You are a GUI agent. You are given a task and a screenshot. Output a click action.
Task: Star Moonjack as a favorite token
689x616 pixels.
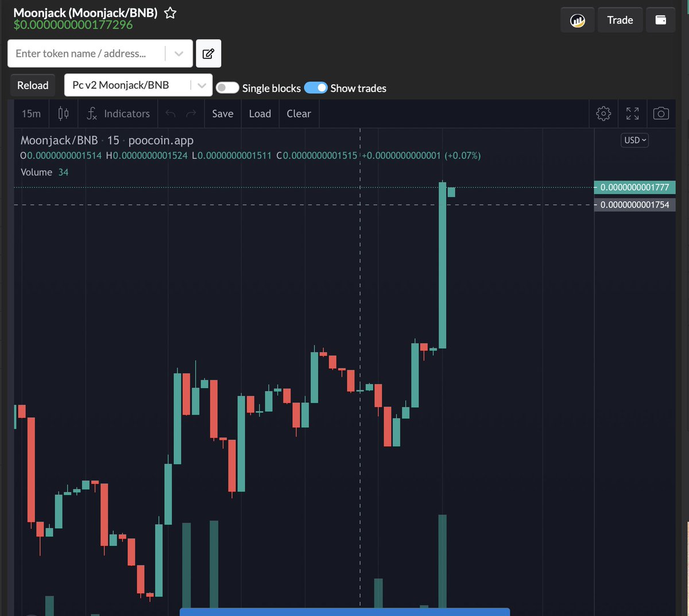tap(169, 13)
